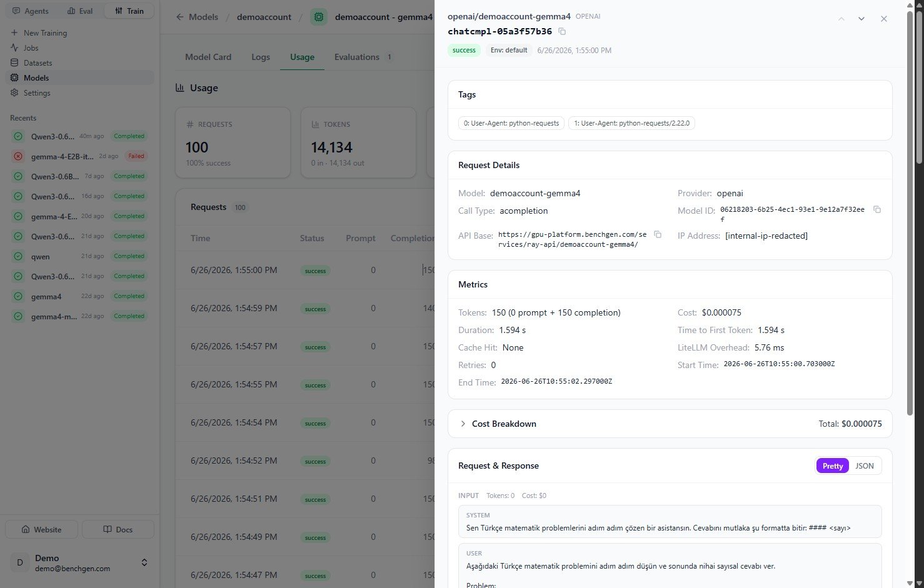Image resolution: width=924 pixels, height=588 pixels.
Task: Open the recent qwen job
Action: [x=79, y=256]
